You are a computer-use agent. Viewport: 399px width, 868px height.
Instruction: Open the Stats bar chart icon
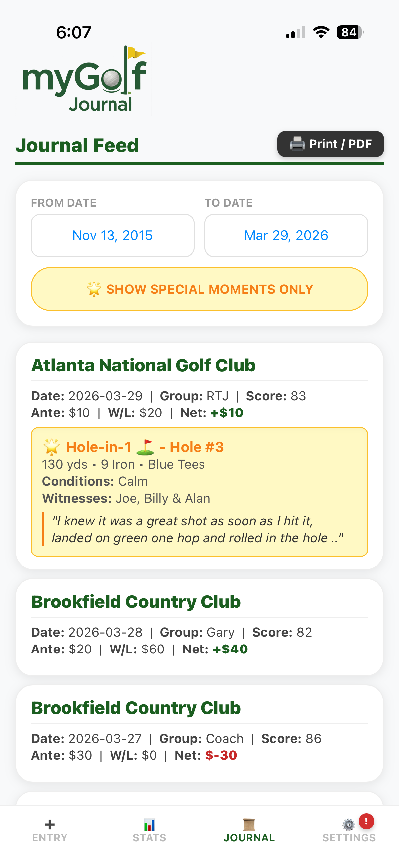149,825
